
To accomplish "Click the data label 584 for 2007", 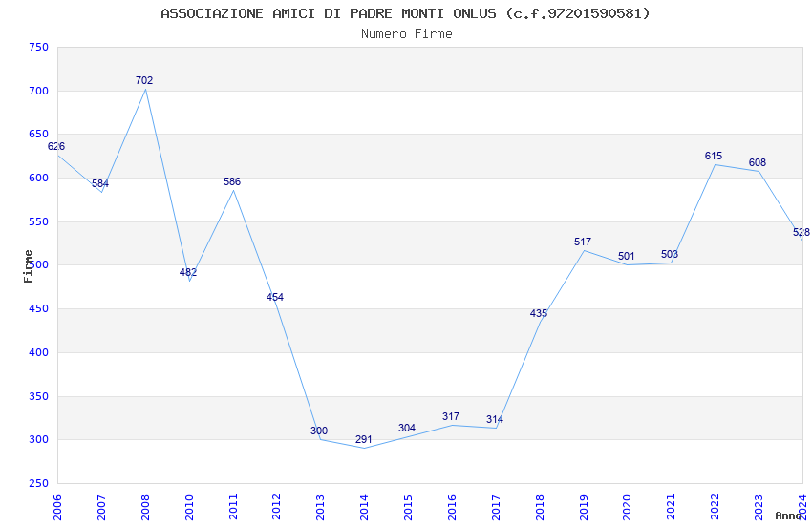I will tap(100, 183).
